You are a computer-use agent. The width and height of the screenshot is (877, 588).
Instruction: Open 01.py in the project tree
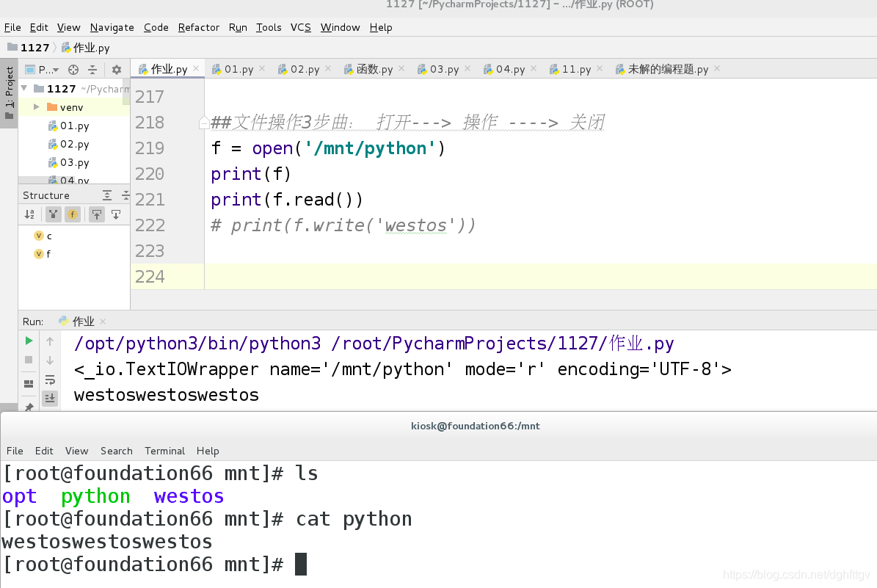[68, 126]
